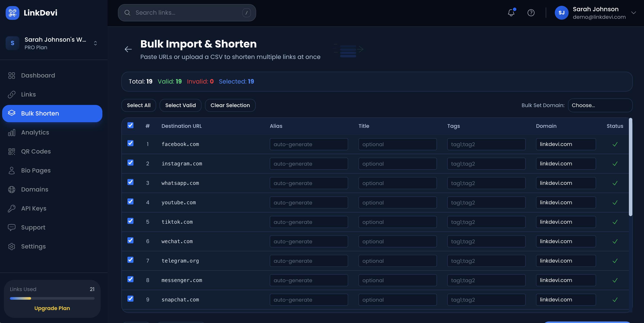Open the help question mark icon
This screenshot has width=644, height=323.
coord(531,13)
